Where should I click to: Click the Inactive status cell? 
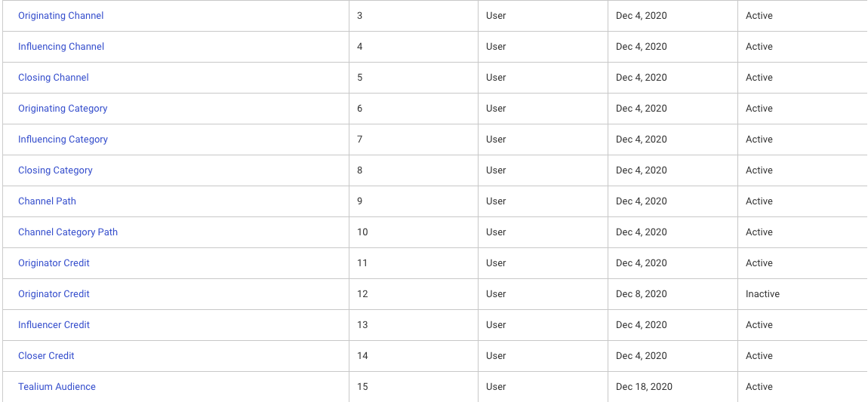(x=762, y=294)
